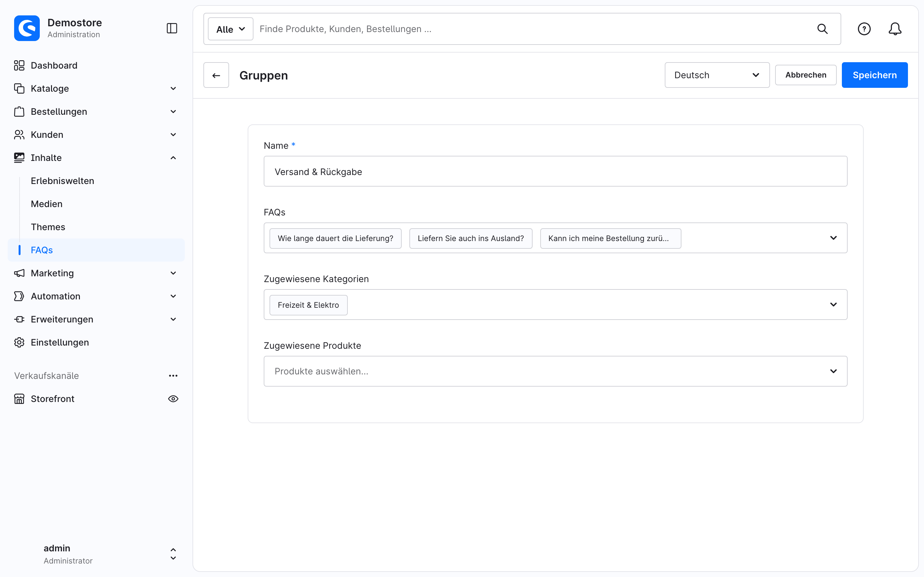Click the search magnifier icon
Image resolution: width=924 pixels, height=577 pixels.
[x=822, y=29]
